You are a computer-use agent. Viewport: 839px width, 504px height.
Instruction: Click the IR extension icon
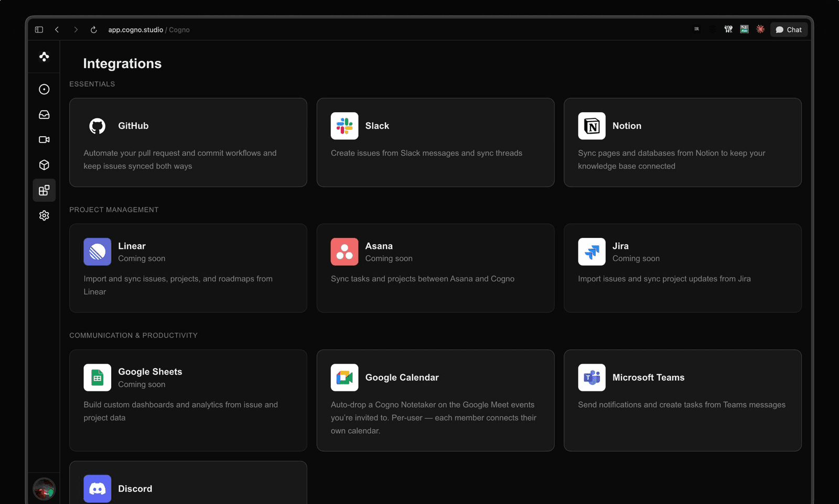tap(696, 29)
